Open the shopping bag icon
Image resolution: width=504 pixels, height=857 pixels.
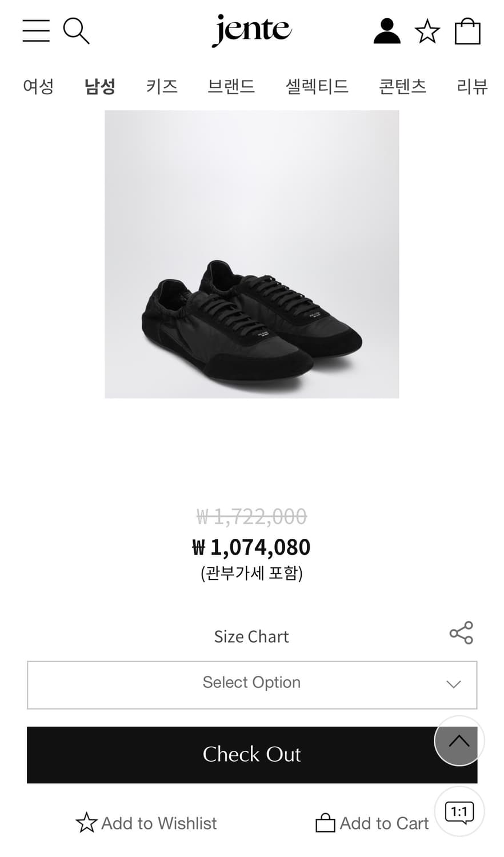[x=467, y=31]
